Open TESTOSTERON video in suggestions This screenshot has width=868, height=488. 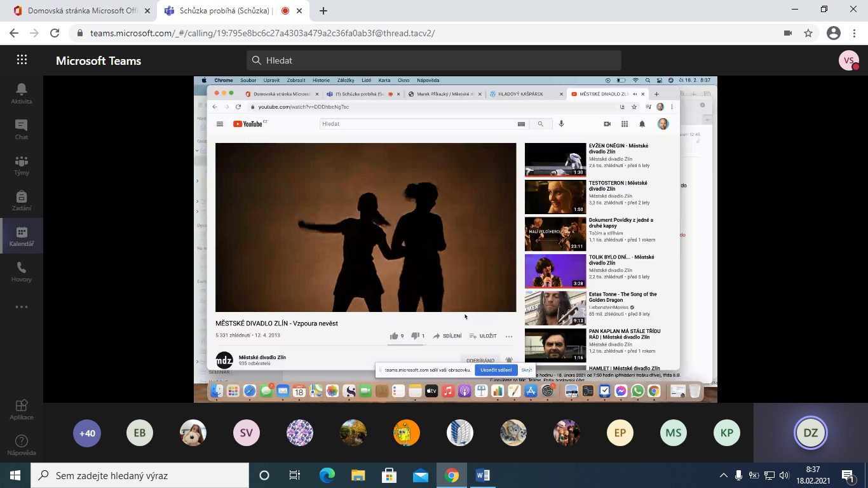[x=555, y=197]
